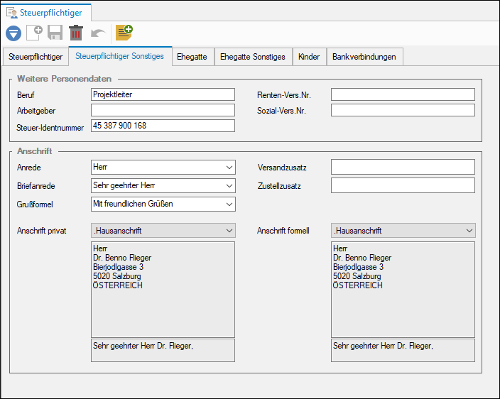500x399 pixels.
Task: Save using the floppy disk icon
Action: coord(55,33)
